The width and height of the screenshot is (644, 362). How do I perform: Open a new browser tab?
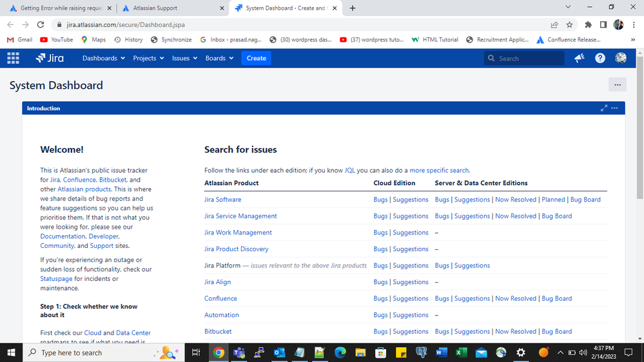(x=353, y=8)
